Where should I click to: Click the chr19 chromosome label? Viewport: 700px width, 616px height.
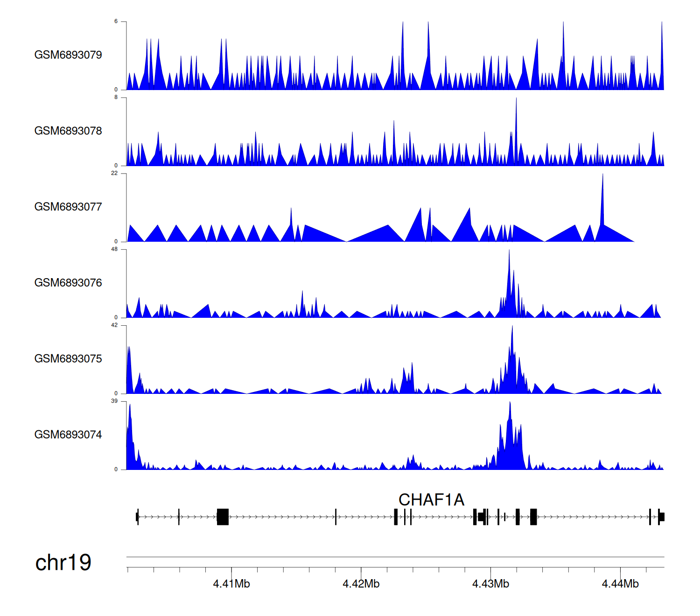coord(63,563)
